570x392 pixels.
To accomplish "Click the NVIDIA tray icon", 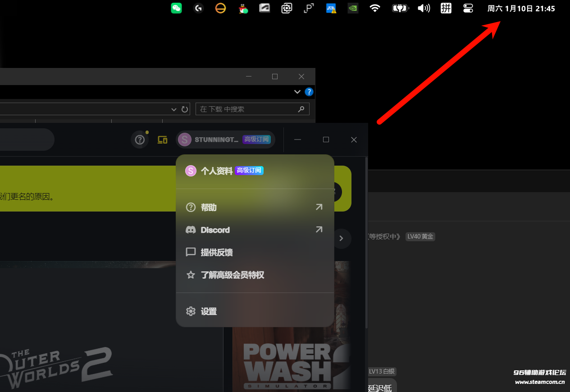I will coord(353,8).
